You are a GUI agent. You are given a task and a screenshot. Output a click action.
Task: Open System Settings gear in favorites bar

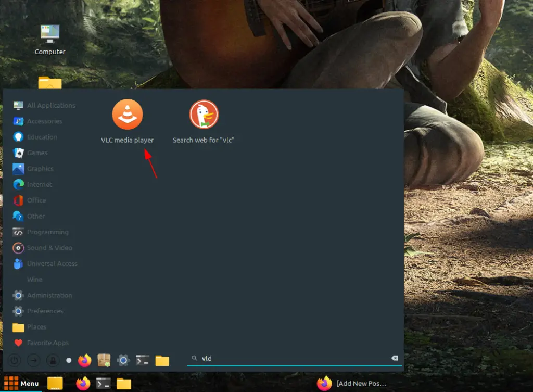[x=123, y=360]
